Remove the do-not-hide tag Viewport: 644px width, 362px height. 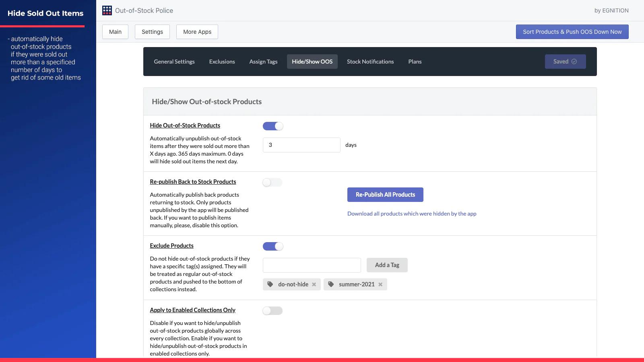314,284
